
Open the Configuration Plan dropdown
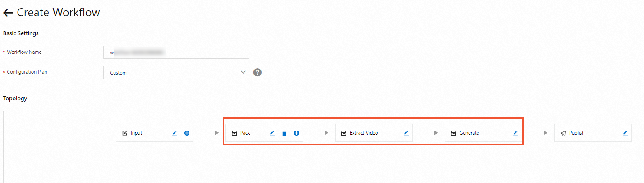pyautogui.click(x=176, y=72)
